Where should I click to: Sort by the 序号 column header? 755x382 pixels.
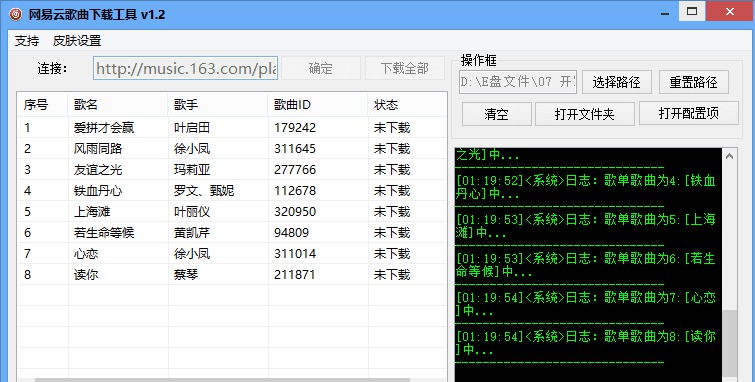pyautogui.click(x=42, y=105)
